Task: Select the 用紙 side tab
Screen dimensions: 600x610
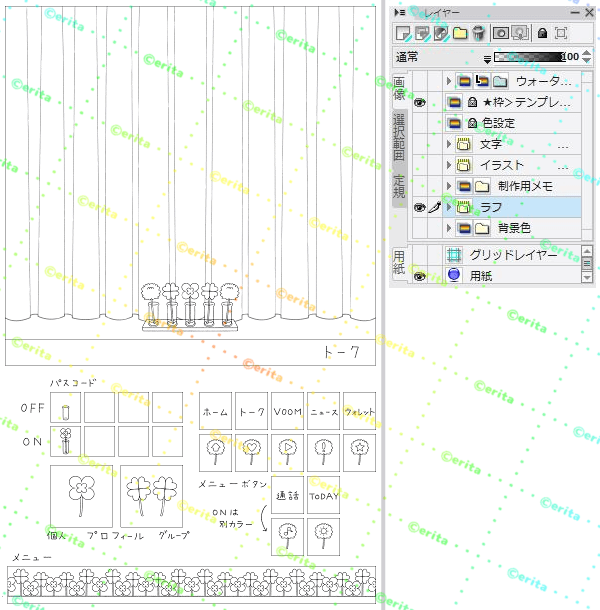Action: 399,262
